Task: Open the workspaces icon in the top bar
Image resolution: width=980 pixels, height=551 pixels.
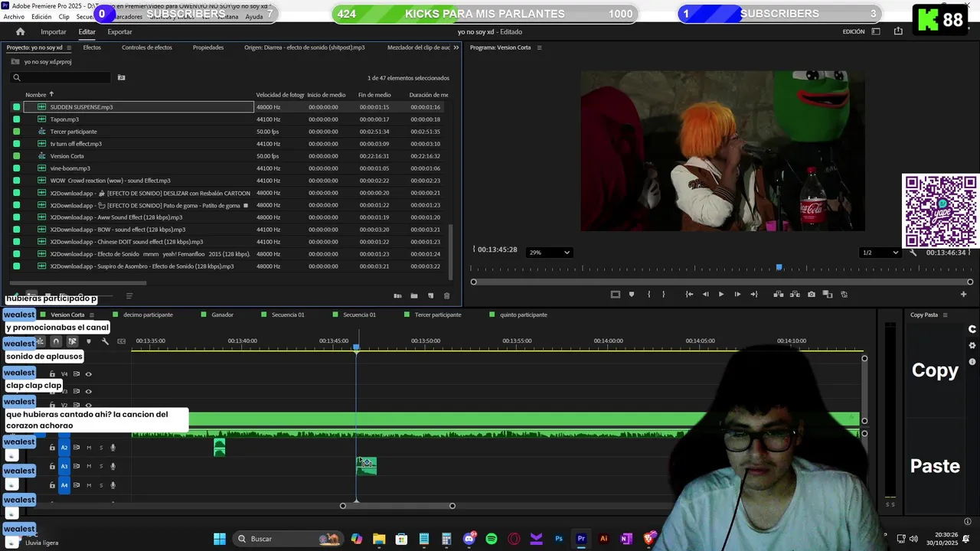Action: [x=876, y=31]
